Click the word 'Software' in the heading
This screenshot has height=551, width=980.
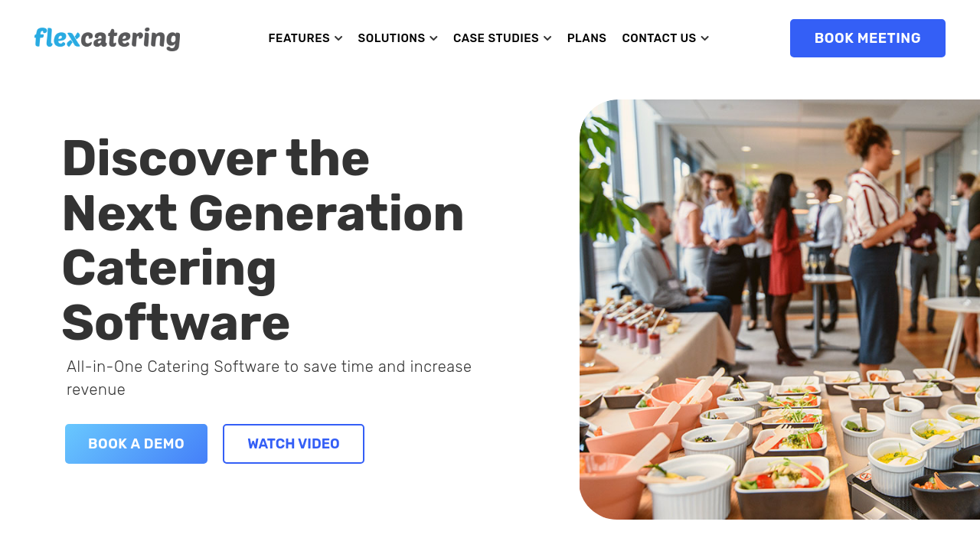(x=176, y=323)
